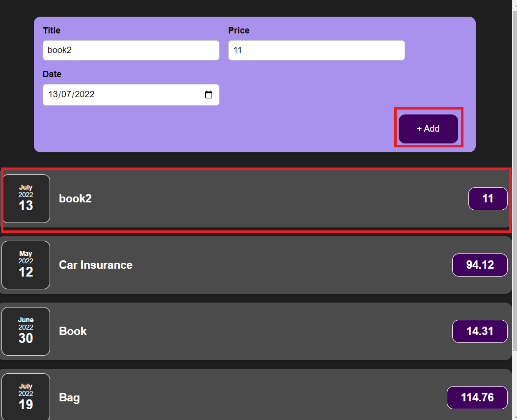Open the Car Insurance expense entry

(x=96, y=265)
